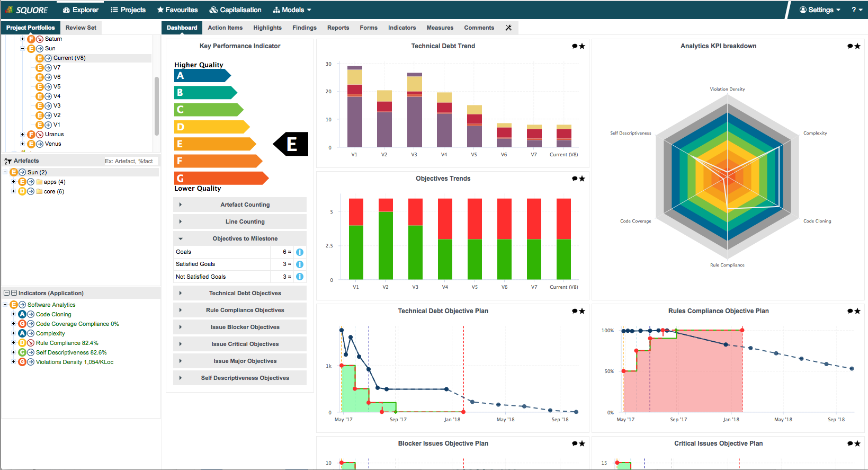
Task: Toggle favourite star on Blocker Issues Objective Plan
Action: (x=582, y=444)
